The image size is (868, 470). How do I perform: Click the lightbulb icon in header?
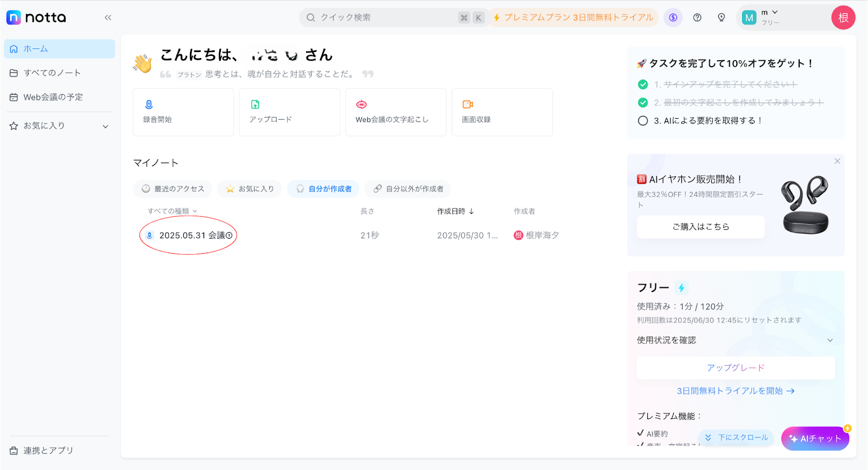pos(721,17)
